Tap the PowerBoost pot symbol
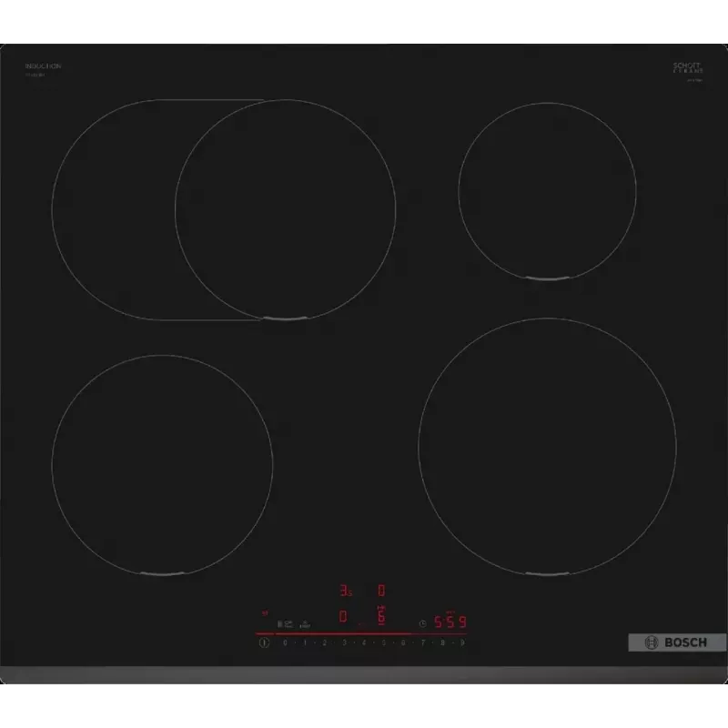This screenshot has height=728, width=728. coord(305,624)
